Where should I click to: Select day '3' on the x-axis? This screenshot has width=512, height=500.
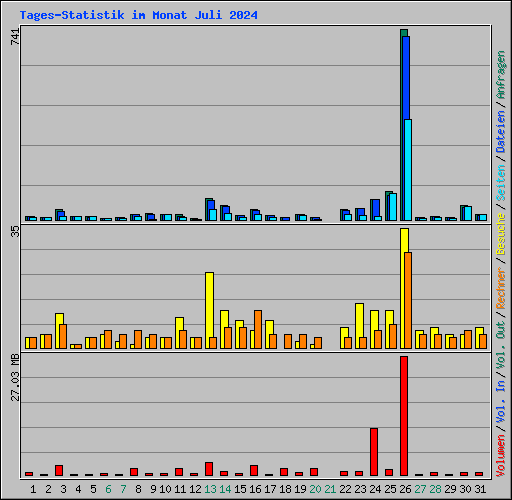[x=63, y=489]
